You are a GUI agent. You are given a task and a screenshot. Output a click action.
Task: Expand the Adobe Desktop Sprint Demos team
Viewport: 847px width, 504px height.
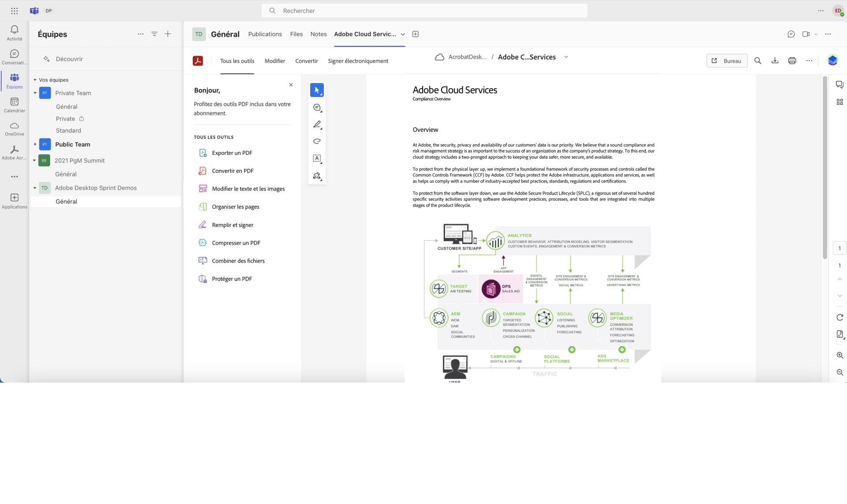[34, 187]
